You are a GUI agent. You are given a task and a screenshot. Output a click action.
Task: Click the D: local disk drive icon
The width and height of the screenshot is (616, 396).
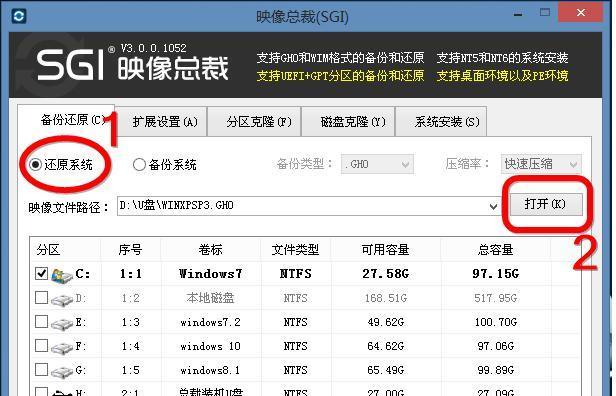(62, 300)
